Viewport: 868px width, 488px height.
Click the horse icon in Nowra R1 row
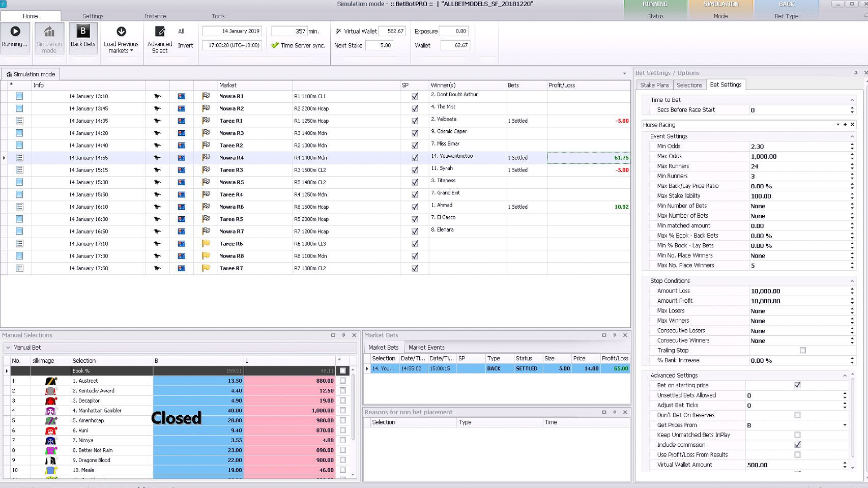157,96
